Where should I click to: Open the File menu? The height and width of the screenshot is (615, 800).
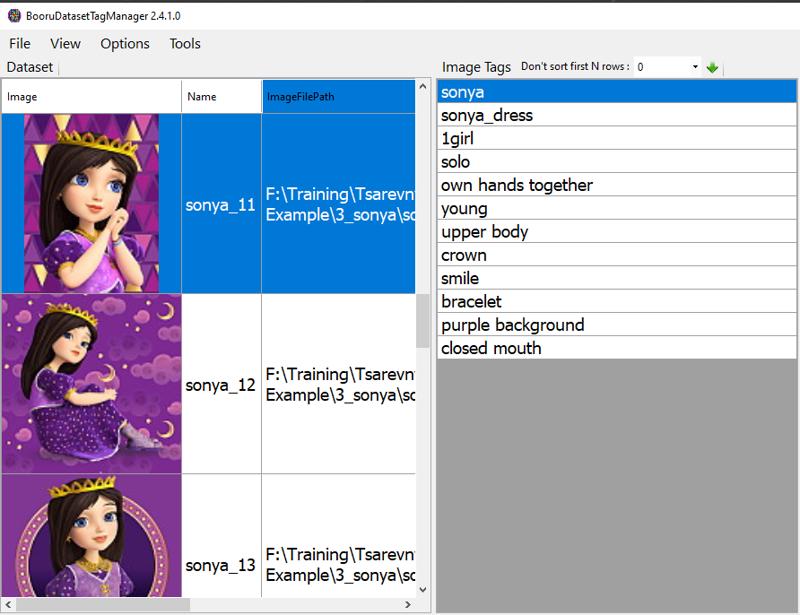pyautogui.click(x=20, y=44)
